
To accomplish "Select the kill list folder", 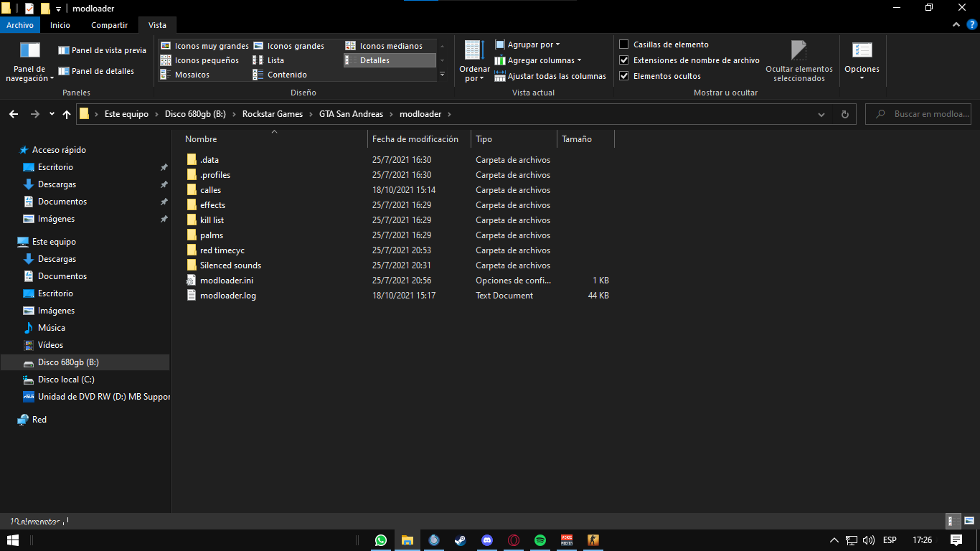I will (x=212, y=220).
